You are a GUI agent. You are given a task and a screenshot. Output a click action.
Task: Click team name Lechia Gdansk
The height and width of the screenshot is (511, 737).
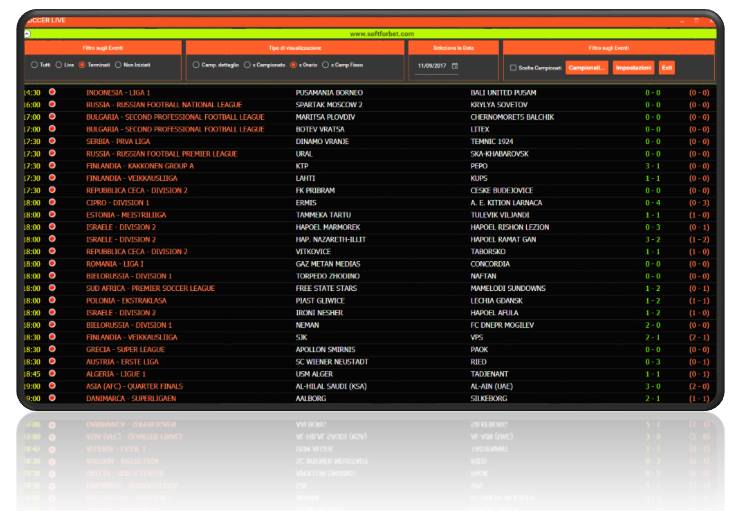tap(496, 300)
